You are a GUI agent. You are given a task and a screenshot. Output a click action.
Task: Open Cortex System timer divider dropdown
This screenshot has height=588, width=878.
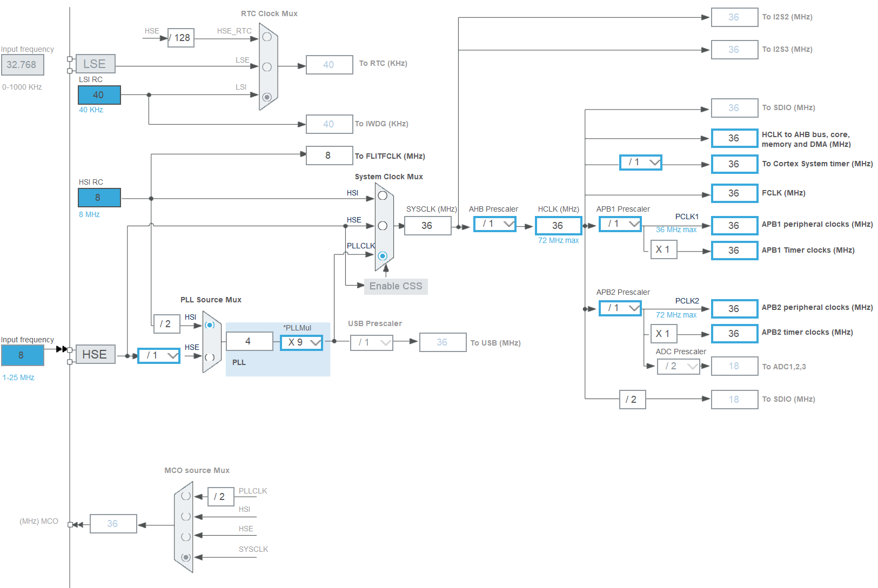click(641, 162)
